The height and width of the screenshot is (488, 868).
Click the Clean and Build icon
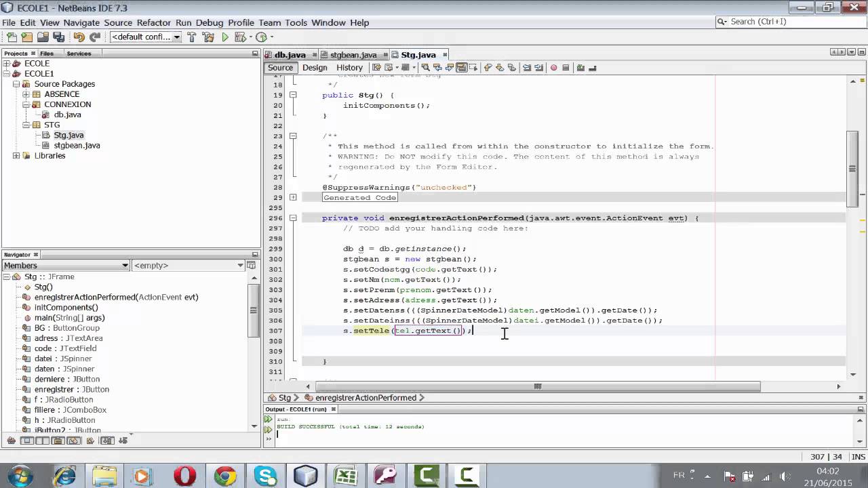point(208,37)
